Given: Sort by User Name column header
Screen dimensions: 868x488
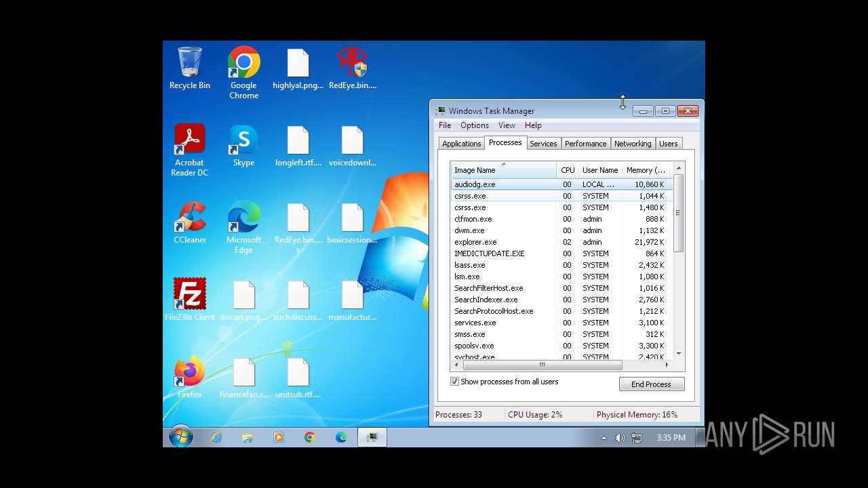Looking at the screenshot, I should click(x=600, y=170).
